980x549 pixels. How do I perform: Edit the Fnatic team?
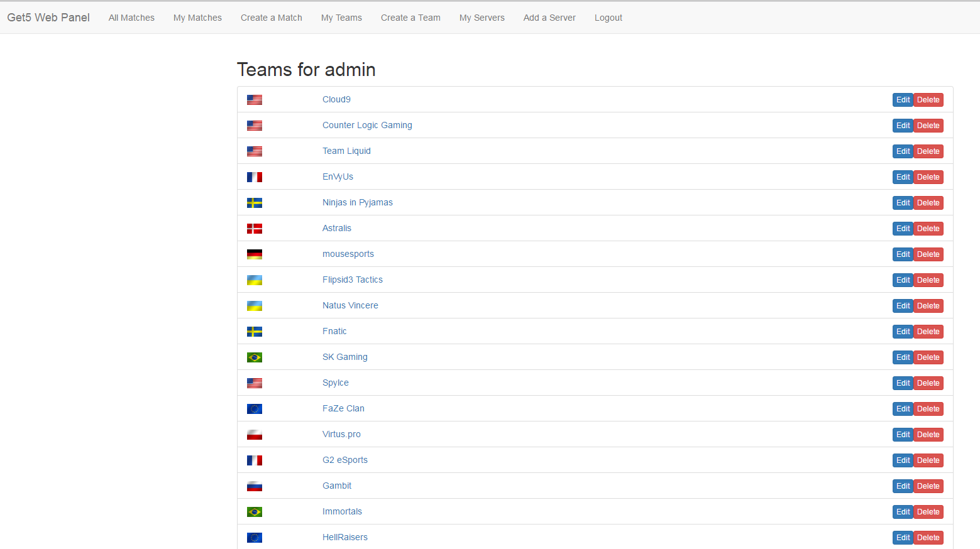click(903, 332)
